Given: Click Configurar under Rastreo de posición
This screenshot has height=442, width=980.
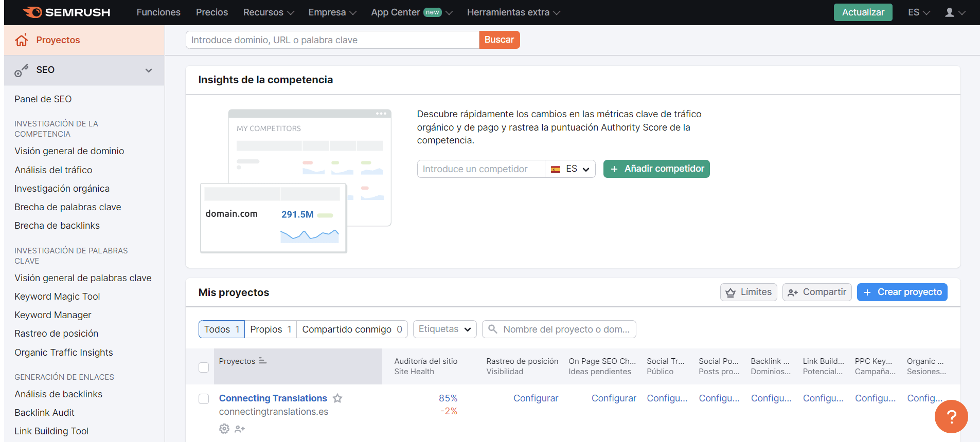Looking at the screenshot, I should pyautogui.click(x=536, y=398).
